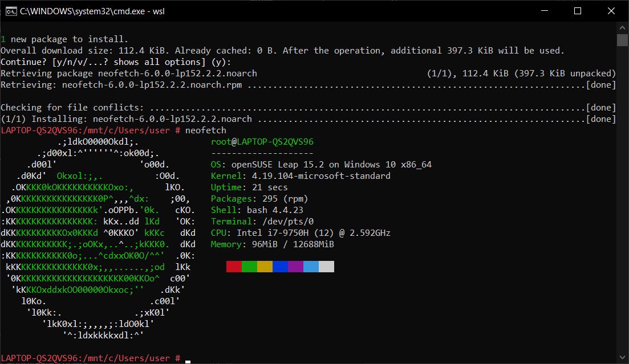629x364 pixels.
Task: Click 'Retrieving: neofetch-6.0.0-lp152.2.2.noarch.rpm' text
Action: [121, 85]
